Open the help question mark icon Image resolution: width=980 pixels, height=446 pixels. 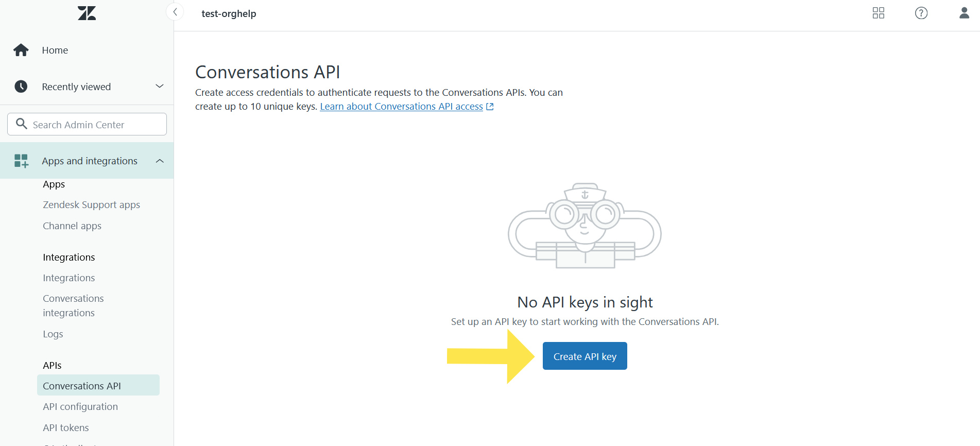[x=921, y=13]
